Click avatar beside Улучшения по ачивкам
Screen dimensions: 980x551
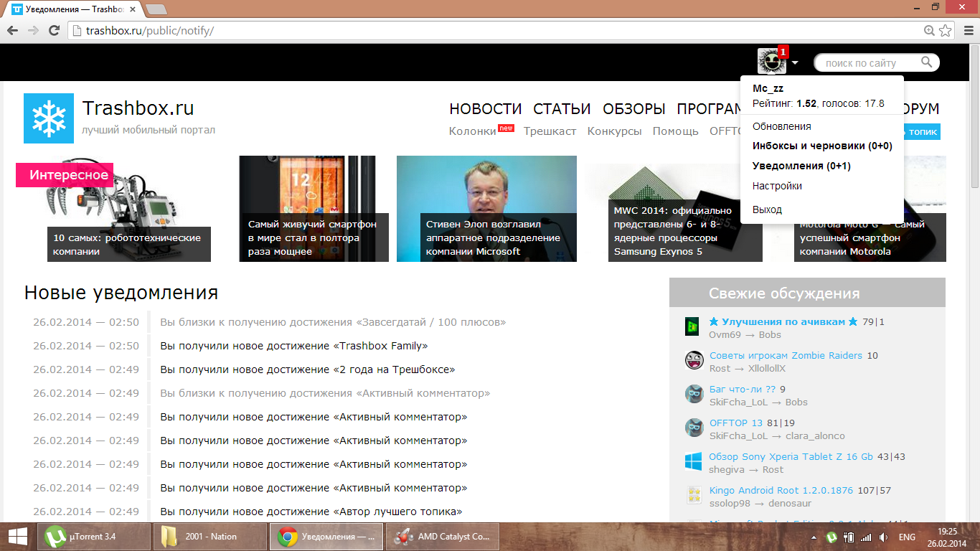[x=692, y=326]
